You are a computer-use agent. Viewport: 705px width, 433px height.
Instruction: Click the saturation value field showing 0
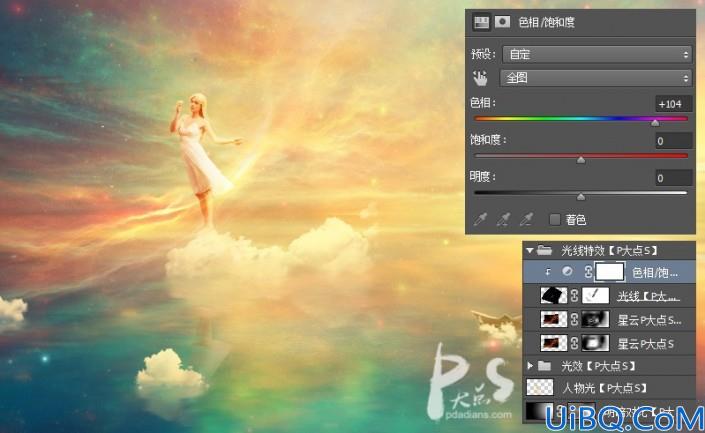673,141
